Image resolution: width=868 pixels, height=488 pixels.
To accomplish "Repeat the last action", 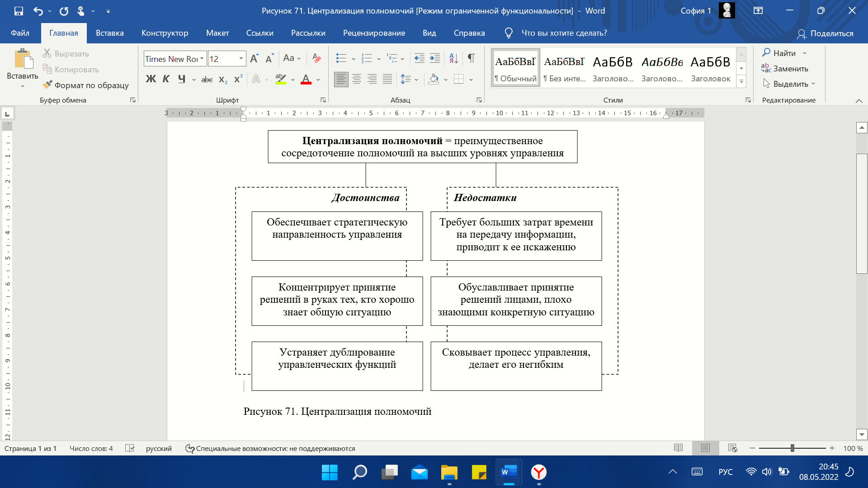I will coord(64,11).
